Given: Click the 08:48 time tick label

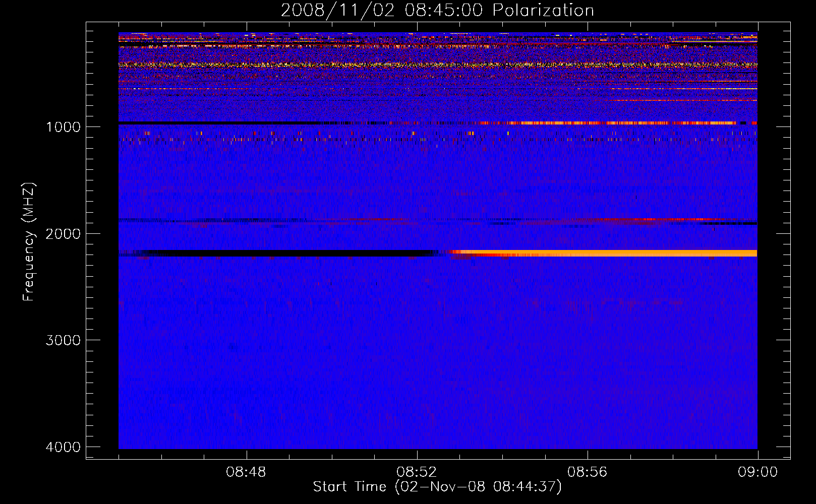Looking at the screenshot, I should 246,472.
